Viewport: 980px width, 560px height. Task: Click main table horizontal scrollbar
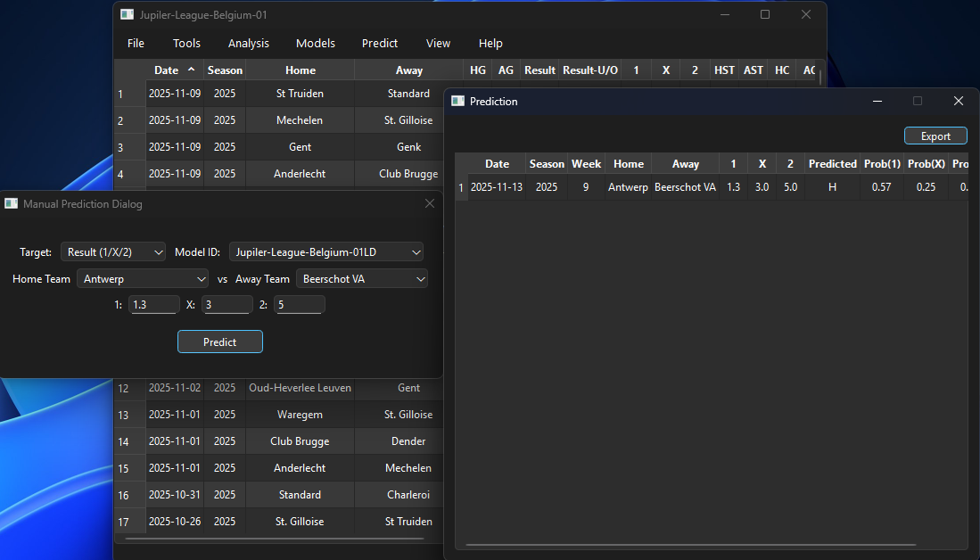pyautogui.click(x=275, y=538)
